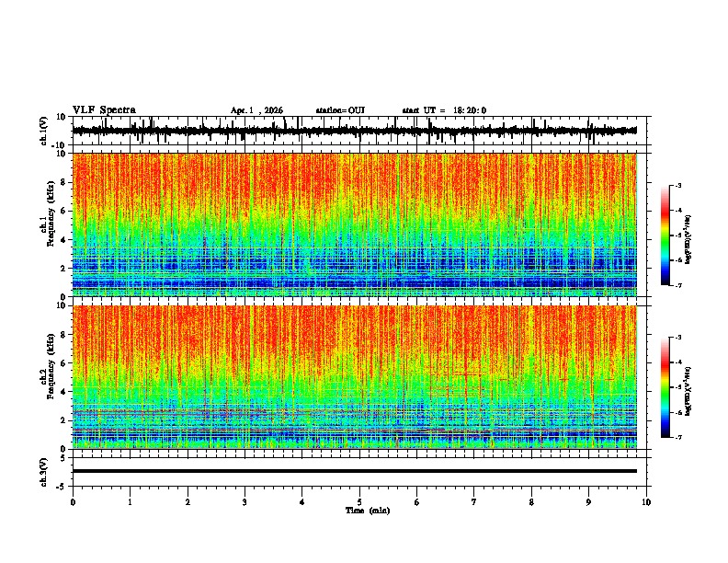Click the "ch.3(V)" axis label
The image size is (728, 563).
[x=44, y=472]
